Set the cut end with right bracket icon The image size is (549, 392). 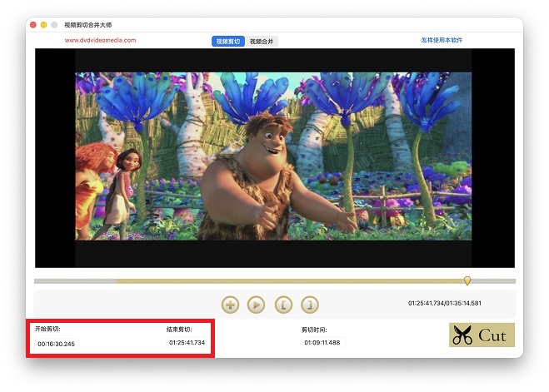tap(309, 305)
